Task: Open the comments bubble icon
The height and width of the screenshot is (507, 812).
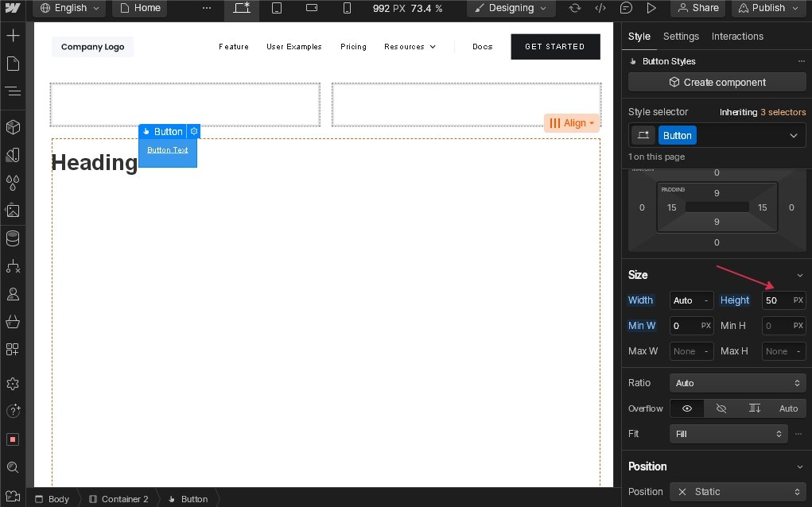Action: point(626,8)
